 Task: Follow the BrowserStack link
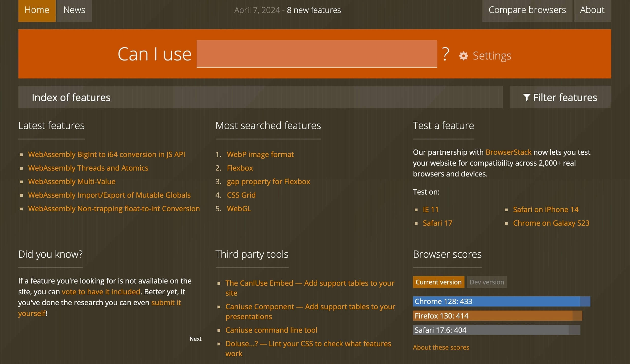click(x=508, y=152)
